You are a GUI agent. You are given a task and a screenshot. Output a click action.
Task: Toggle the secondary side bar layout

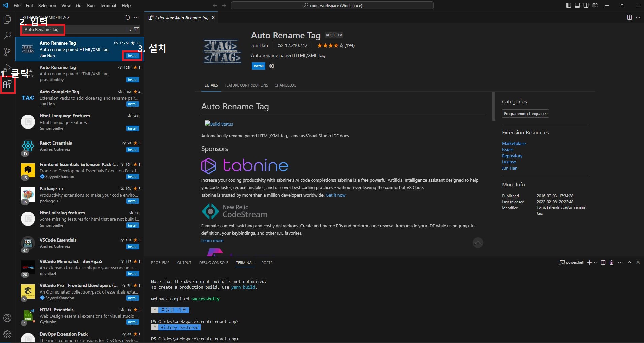[586, 5]
